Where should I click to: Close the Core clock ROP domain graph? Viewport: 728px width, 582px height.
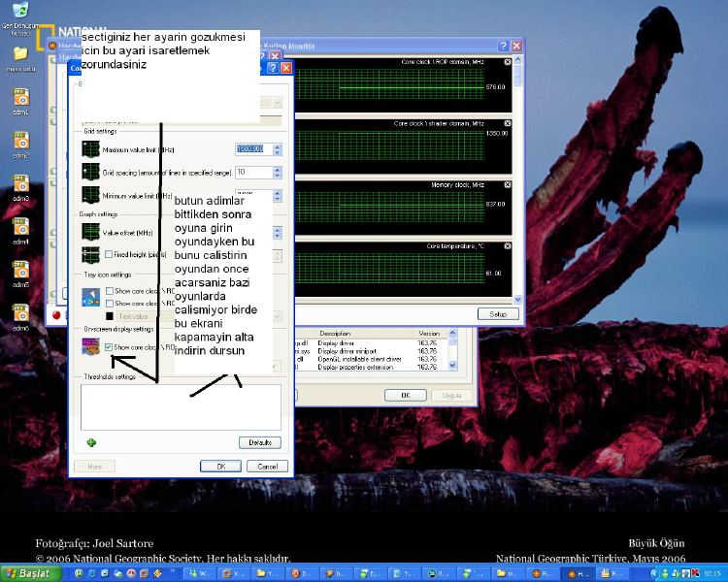[508, 62]
